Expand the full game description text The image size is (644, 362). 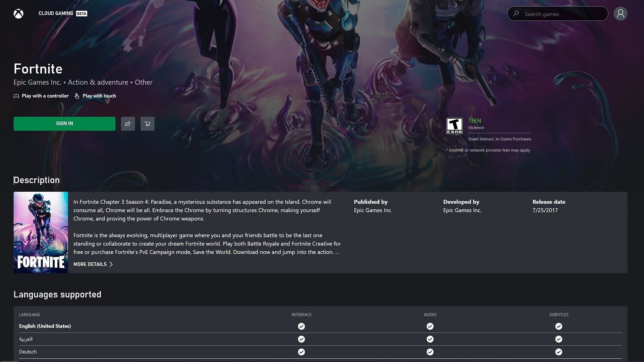(x=93, y=264)
